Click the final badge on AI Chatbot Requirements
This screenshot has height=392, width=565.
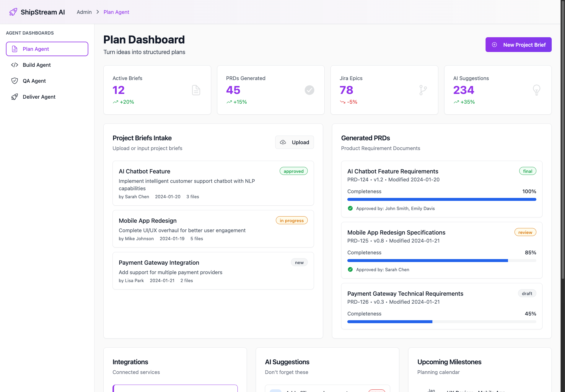527,171
